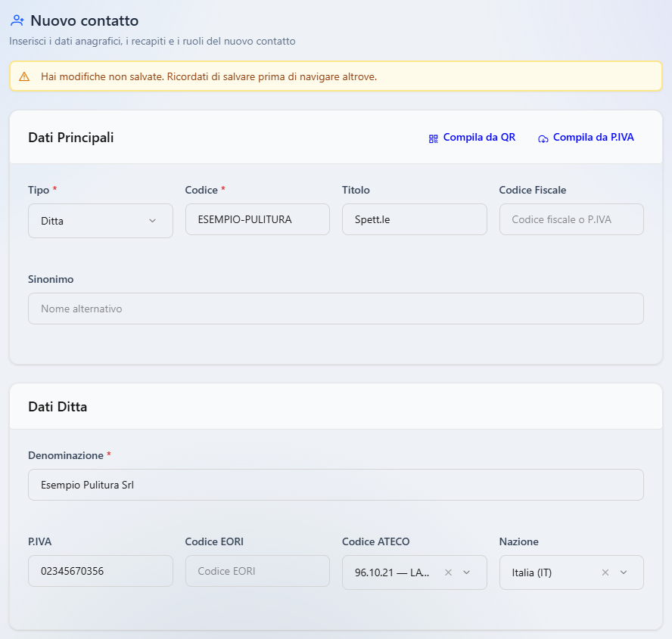672x639 pixels.
Task: Expand the Codice ATECO dropdown chevron
Action: [467, 572]
